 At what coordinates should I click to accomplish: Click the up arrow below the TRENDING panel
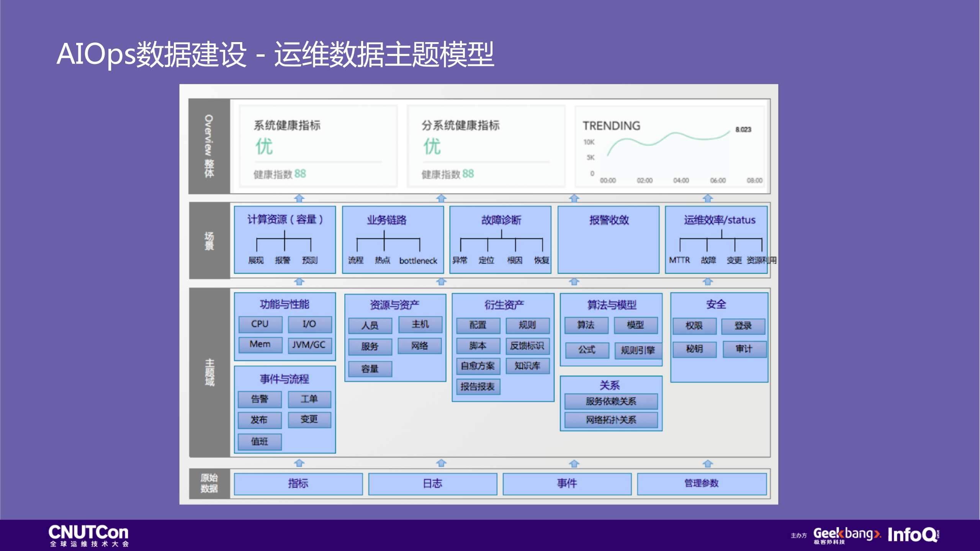707,198
